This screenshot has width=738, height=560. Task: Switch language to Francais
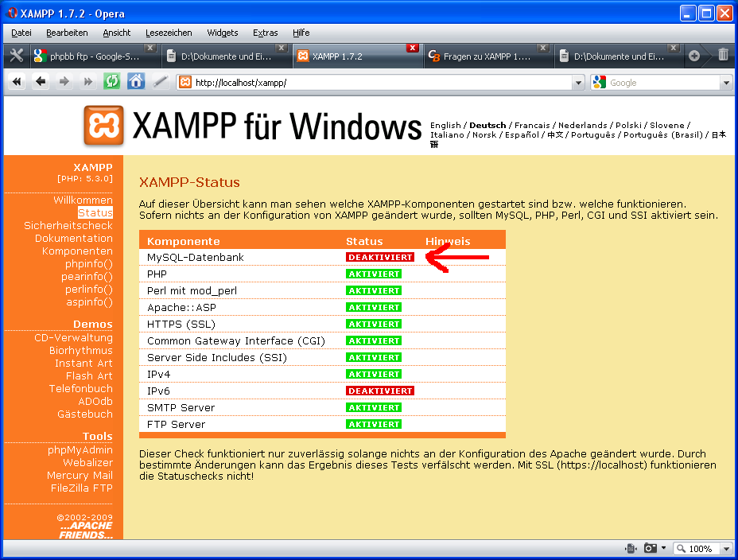point(532,125)
